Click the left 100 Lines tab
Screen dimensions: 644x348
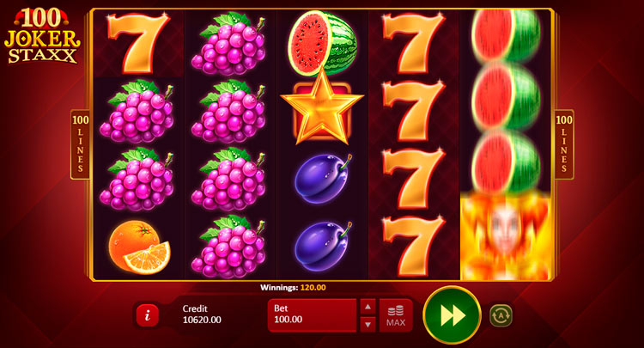pyautogui.click(x=80, y=144)
